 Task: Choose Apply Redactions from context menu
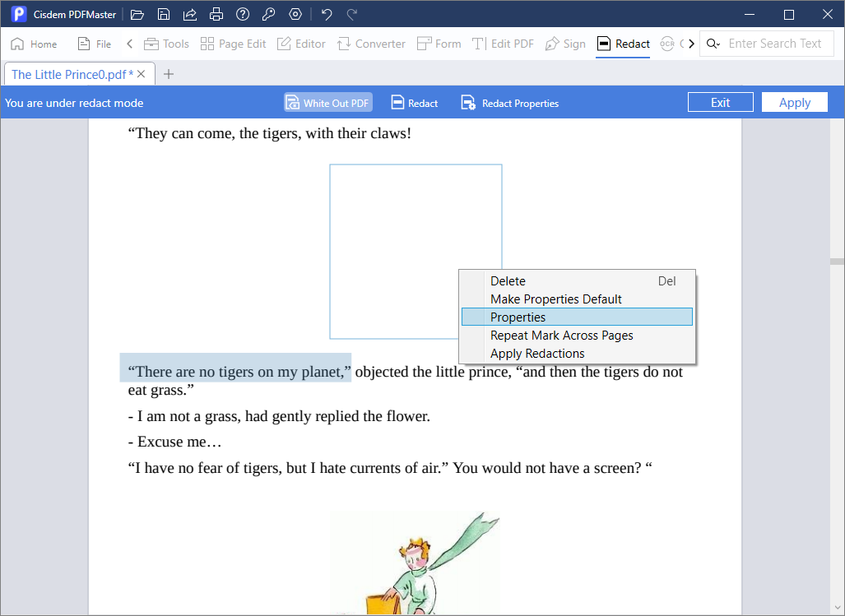pos(577,353)
